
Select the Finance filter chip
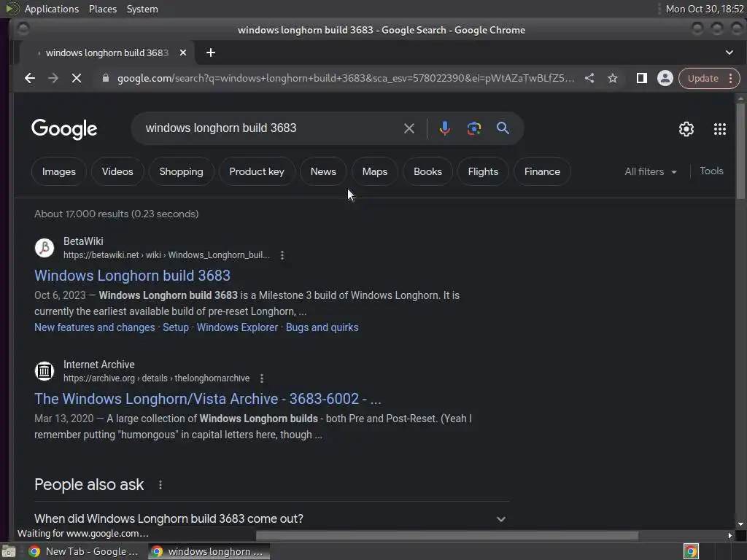click(x=542, y=171)
